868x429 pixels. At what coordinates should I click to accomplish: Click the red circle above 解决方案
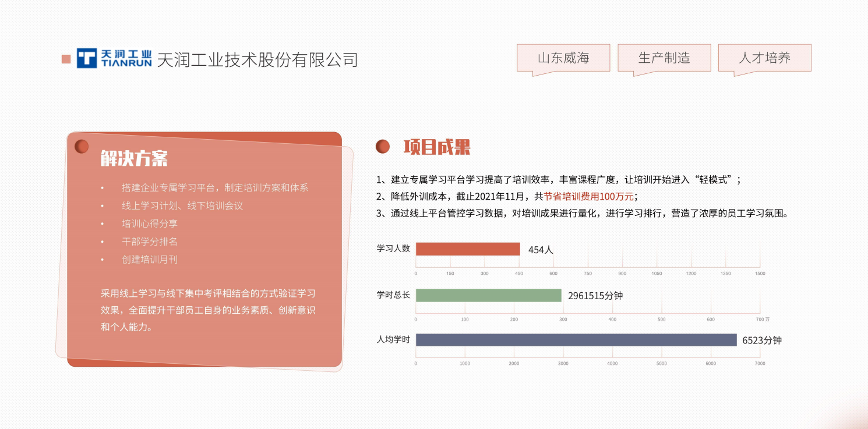click(x=82, y=146)
